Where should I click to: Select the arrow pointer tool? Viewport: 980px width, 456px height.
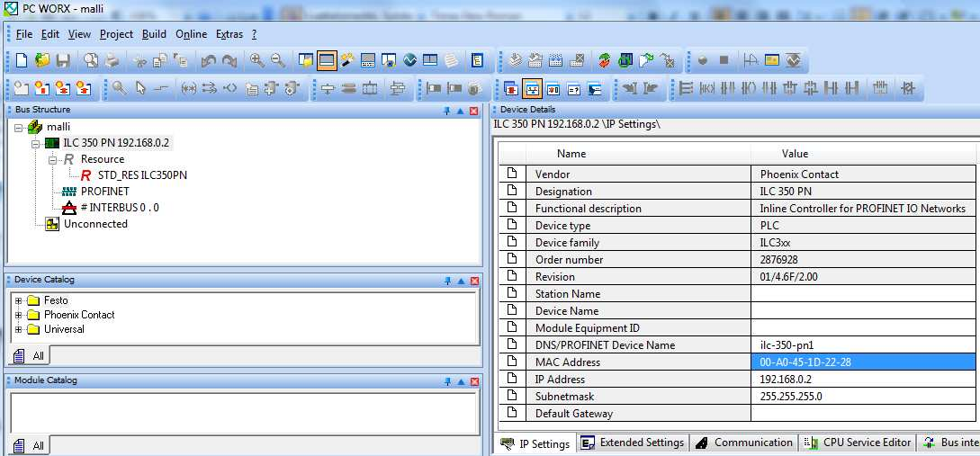tap(140, 89)
